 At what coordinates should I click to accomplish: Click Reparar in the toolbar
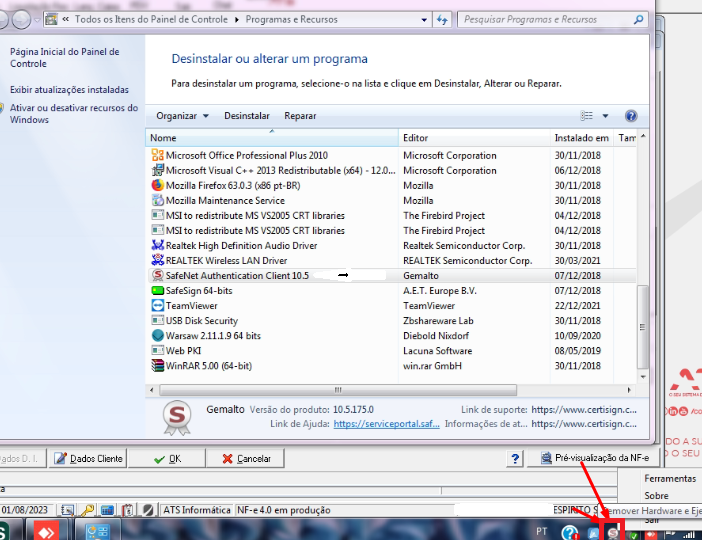[300, 116]
